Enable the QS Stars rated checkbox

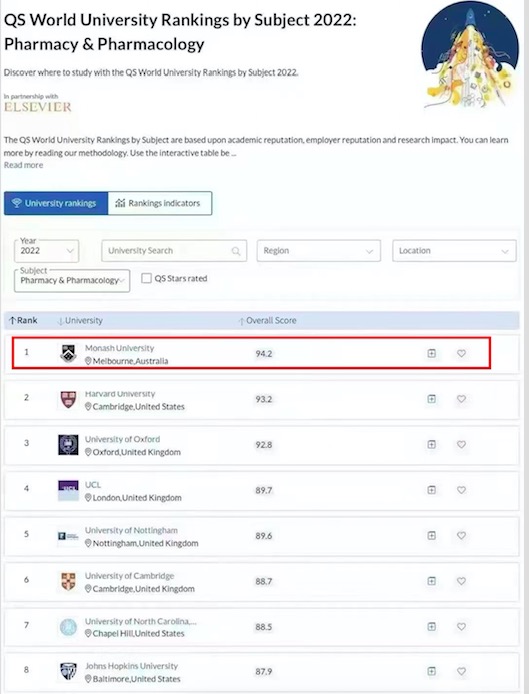146,278
